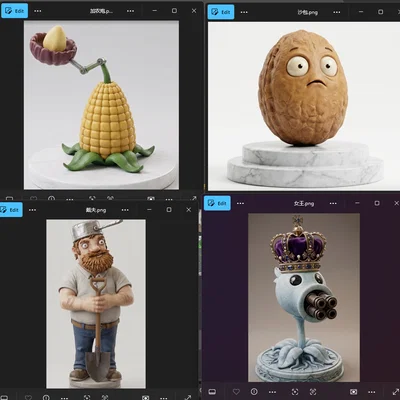Show file info for 女王.png
Viewport: 400px width, 400px height.
254,392
